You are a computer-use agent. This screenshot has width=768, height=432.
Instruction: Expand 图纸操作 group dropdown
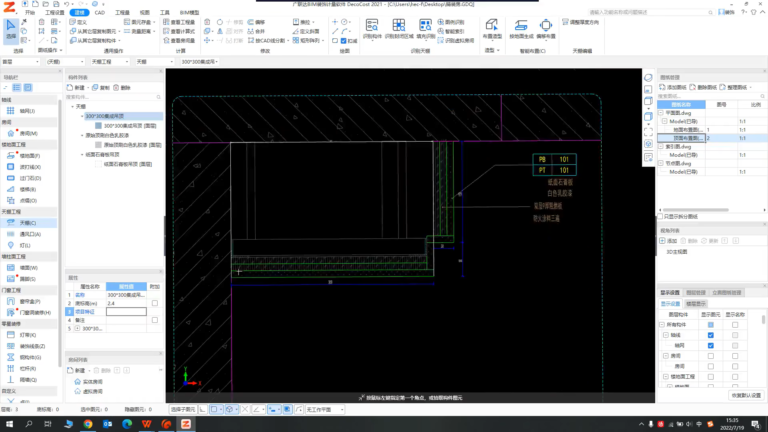coord(61,50)
